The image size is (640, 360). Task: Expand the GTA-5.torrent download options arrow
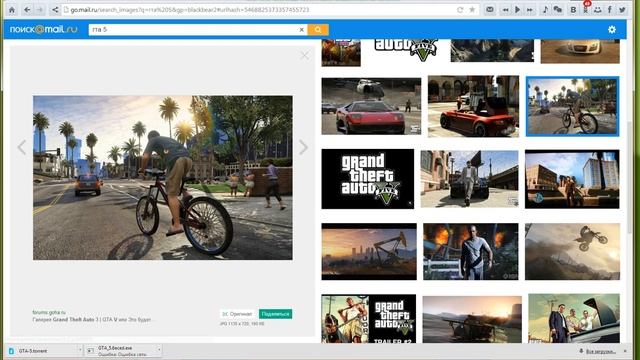coord(80,350)
